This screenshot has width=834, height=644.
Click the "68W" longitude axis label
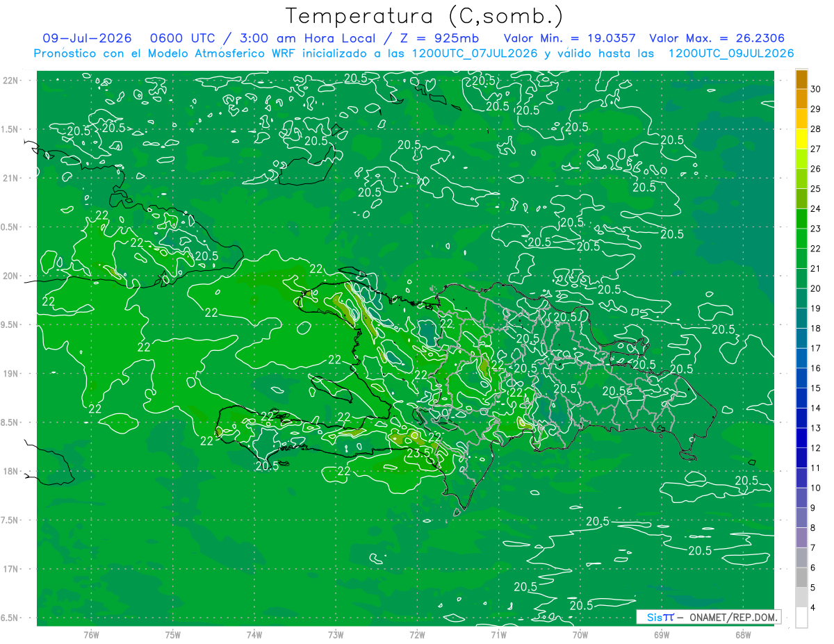click(743, 634)
